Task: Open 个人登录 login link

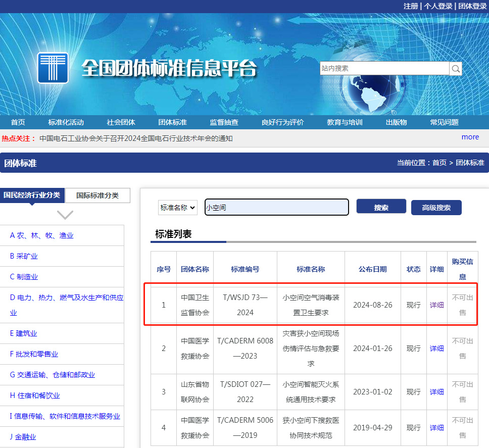Action: 438,6
